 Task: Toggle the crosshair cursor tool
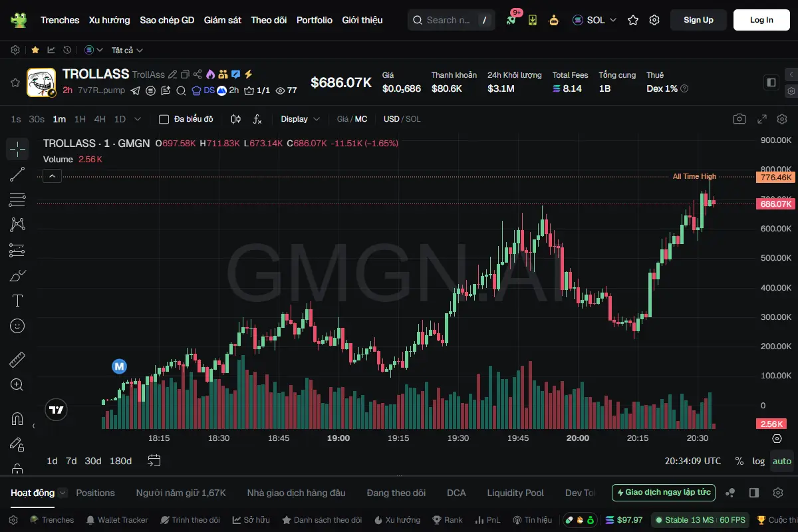click(17, 149)
